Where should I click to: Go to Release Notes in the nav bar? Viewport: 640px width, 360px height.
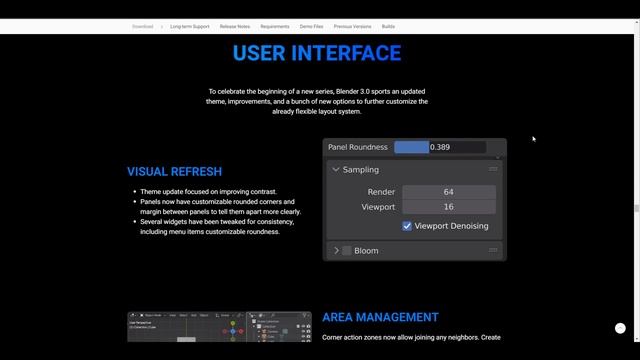click(235, 27)
